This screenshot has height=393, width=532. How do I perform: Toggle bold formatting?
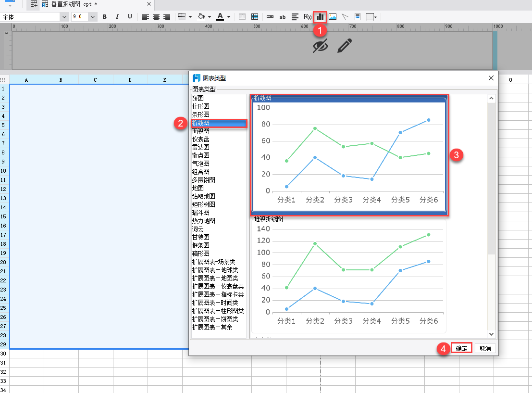click(x=105, y=17)
